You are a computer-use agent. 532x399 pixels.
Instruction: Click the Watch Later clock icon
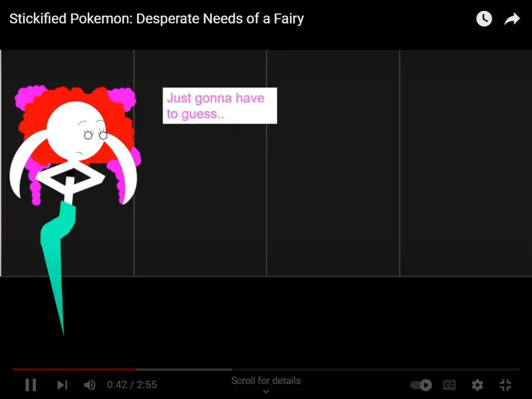pos(484,19)
